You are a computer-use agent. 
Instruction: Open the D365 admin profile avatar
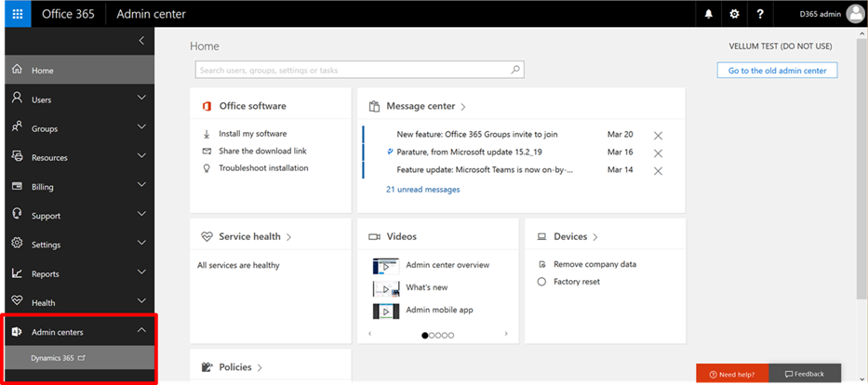(855, 14)
